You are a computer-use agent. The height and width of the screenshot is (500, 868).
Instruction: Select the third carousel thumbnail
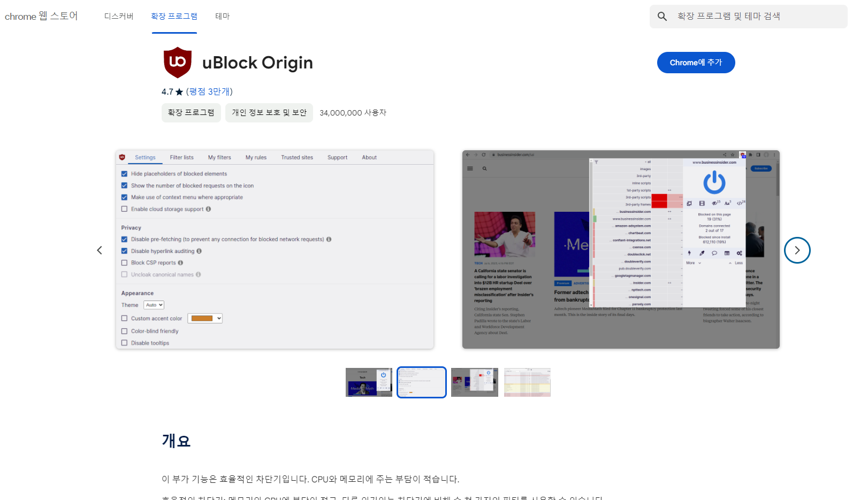[475, 382]
